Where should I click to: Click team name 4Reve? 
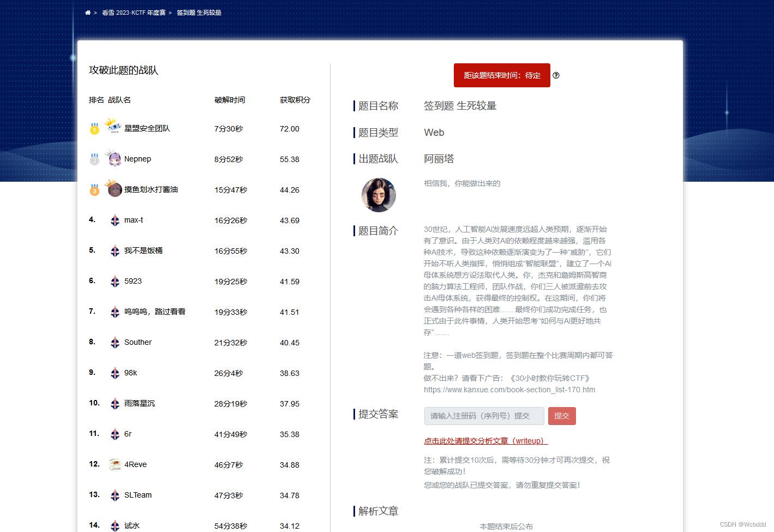tap(135, 464)
